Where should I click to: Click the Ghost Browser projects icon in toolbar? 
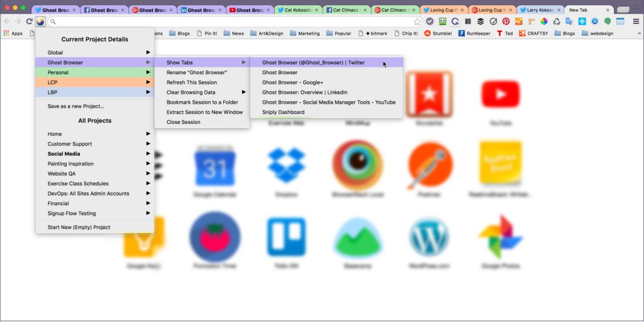click(x=40, y=21)
